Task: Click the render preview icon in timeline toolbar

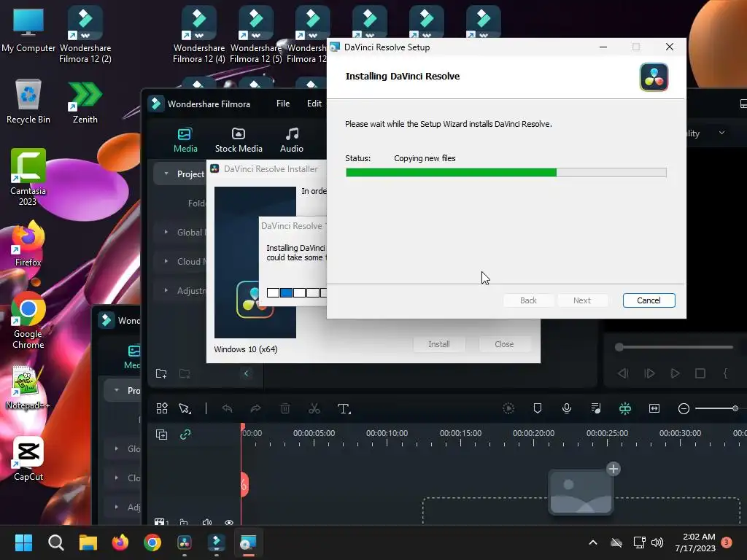Action: [508, 408]
